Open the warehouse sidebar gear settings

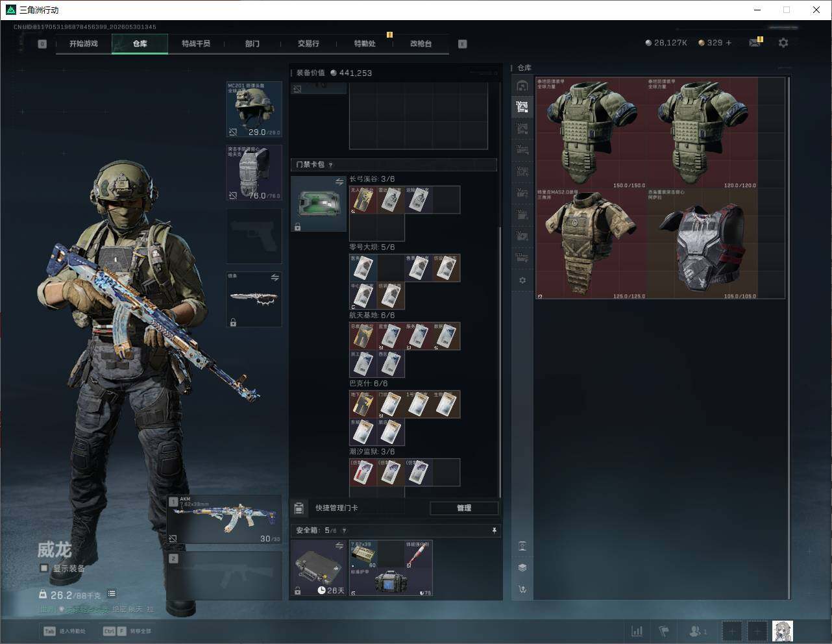[x=522, y=280]
